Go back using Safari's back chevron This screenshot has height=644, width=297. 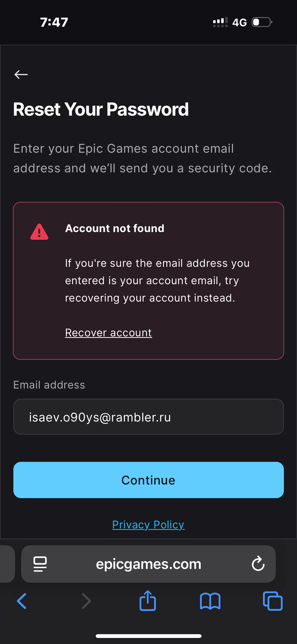(x=22, y=601)
